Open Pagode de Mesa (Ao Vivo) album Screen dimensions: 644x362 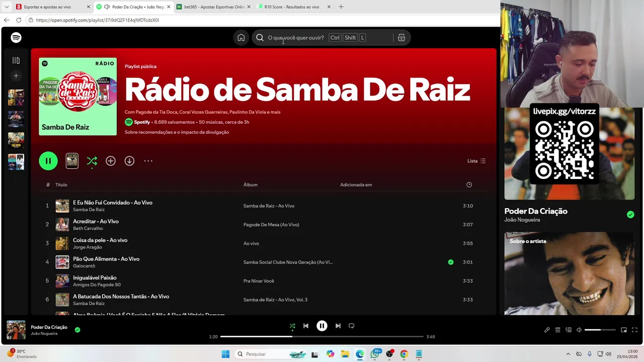pos(271,225)
